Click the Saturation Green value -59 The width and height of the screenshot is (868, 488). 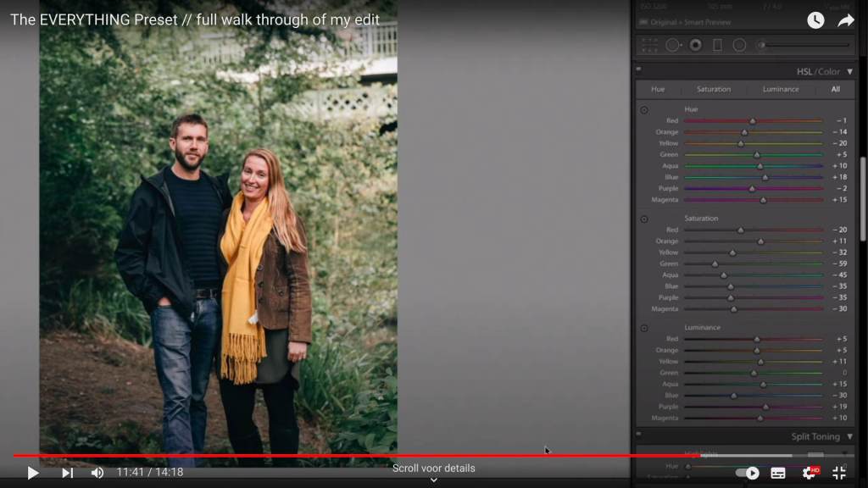(x=840, y=264)
